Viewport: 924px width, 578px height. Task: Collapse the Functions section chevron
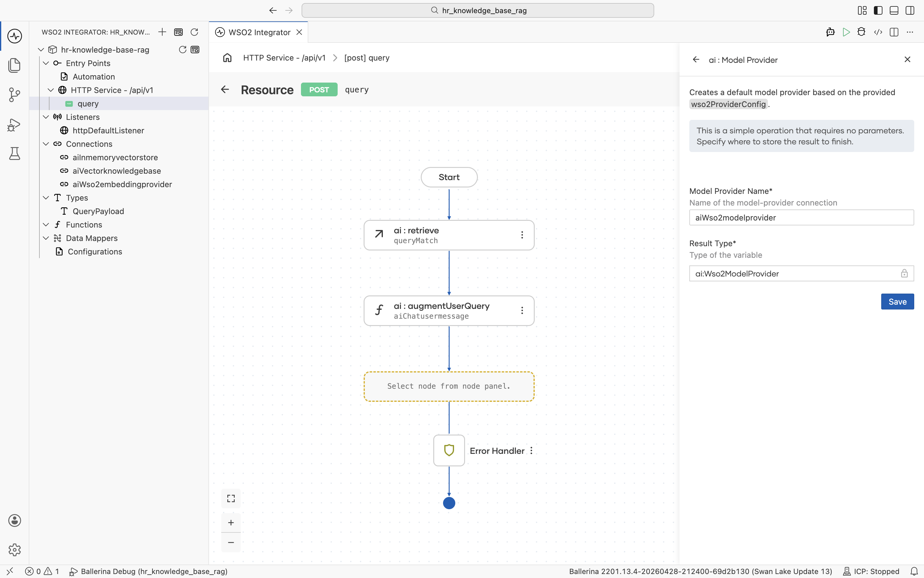(x=46, y=225)
